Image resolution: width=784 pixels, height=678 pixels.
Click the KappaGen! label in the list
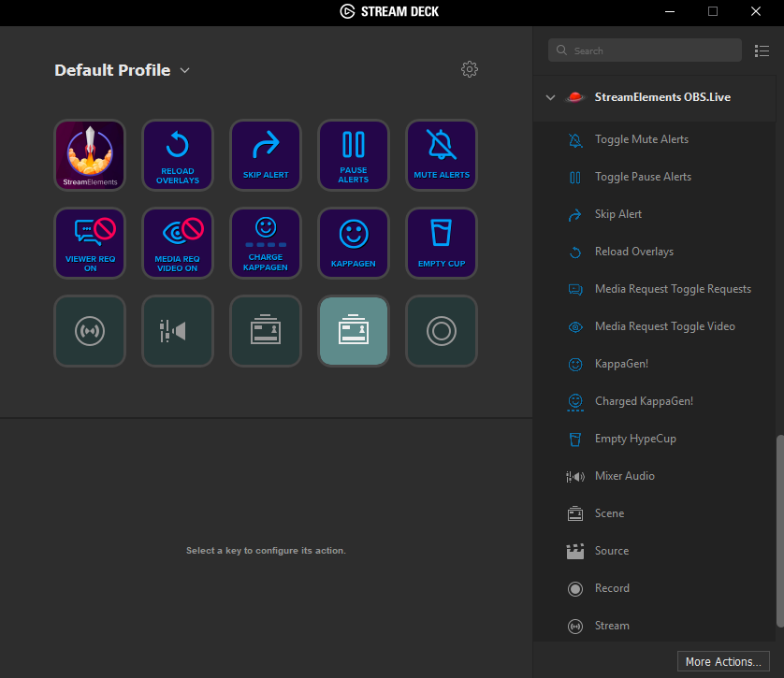621,364
